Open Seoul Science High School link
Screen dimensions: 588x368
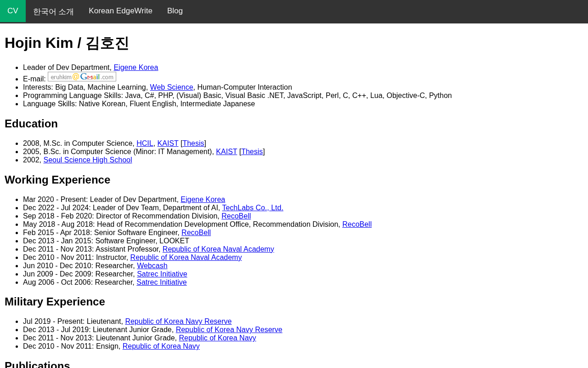[x=88, y=160]
